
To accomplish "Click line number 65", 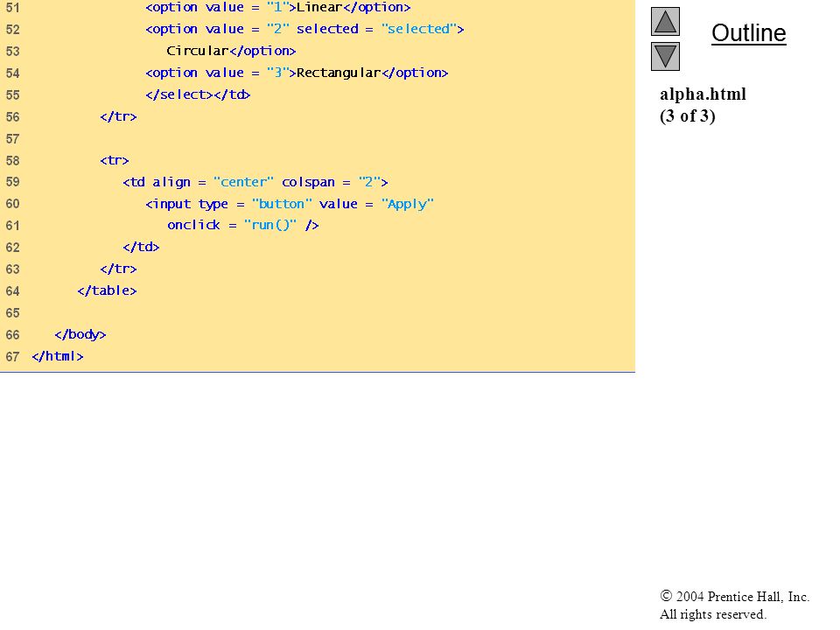I will point(13,313).
